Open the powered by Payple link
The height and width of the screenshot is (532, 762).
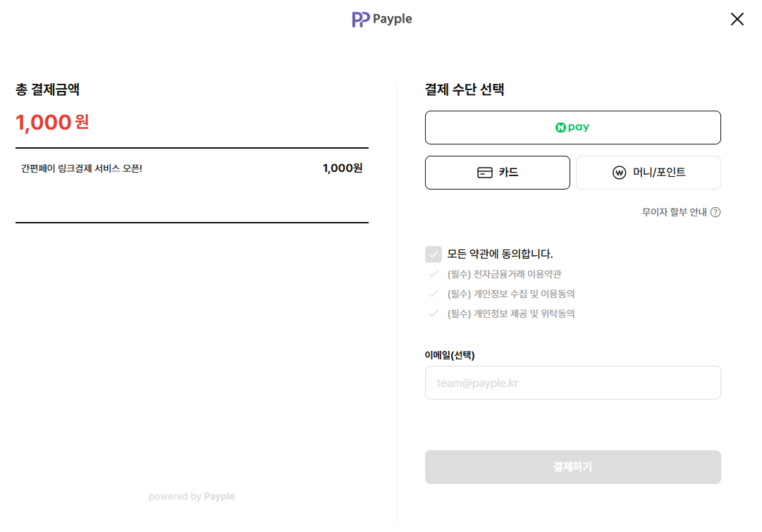click(x=192, y=496)
